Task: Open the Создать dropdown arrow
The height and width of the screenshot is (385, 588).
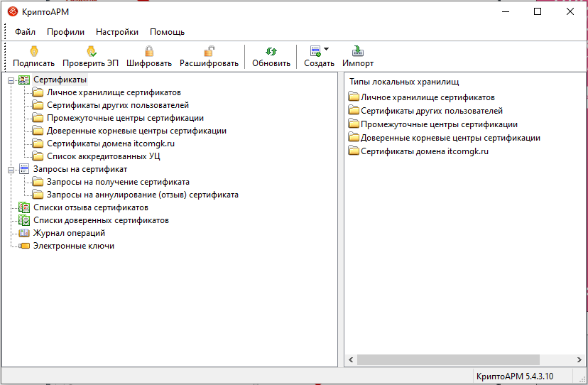Action: [x=326, y=50]
